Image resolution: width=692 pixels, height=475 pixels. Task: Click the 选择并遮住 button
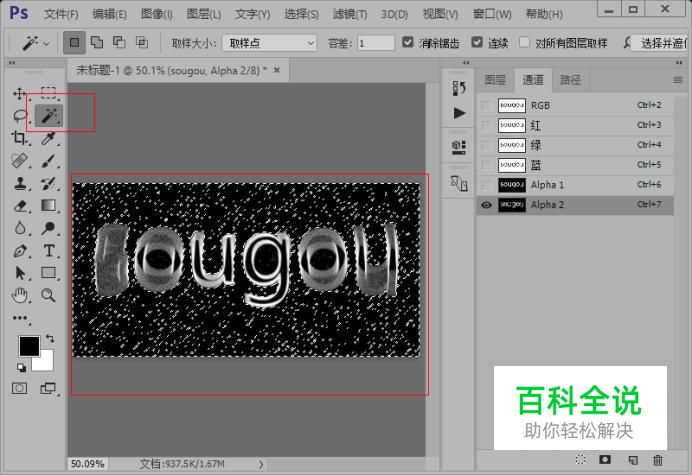[x=661, y=43]
